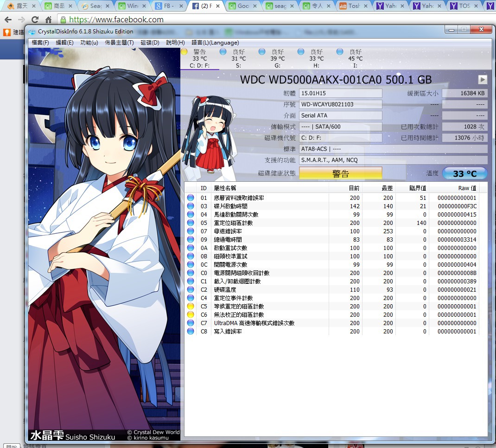496x448 pixels.
Task: Select the 啟動重試次數 attribute row
Action: 331,248
